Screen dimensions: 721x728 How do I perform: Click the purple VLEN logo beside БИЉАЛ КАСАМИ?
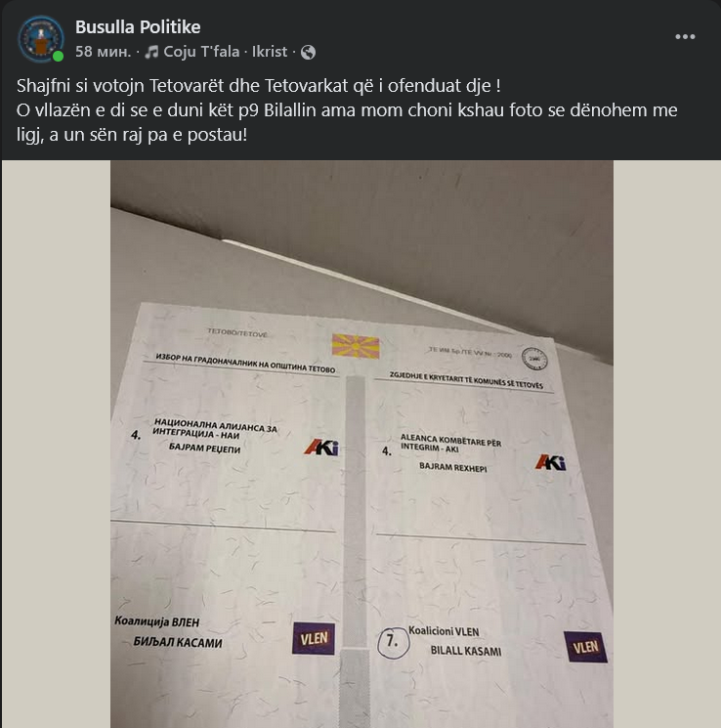pos(314,638)
